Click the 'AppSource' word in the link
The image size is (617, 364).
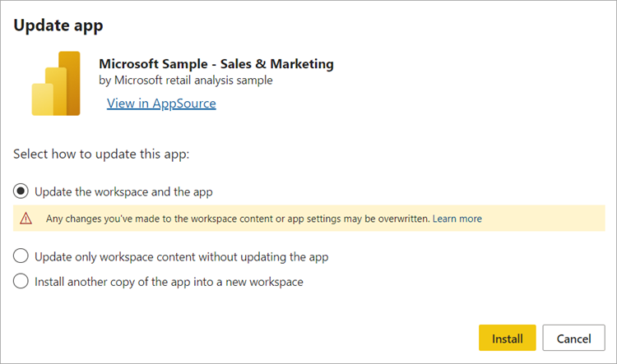pyautogui.click(x=183, y=104)
